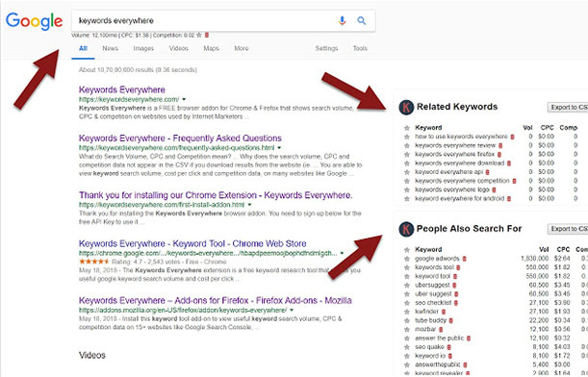This screenshot has height=377, width=588.
Task: Click the Google logo
Action: coord(34,21)
